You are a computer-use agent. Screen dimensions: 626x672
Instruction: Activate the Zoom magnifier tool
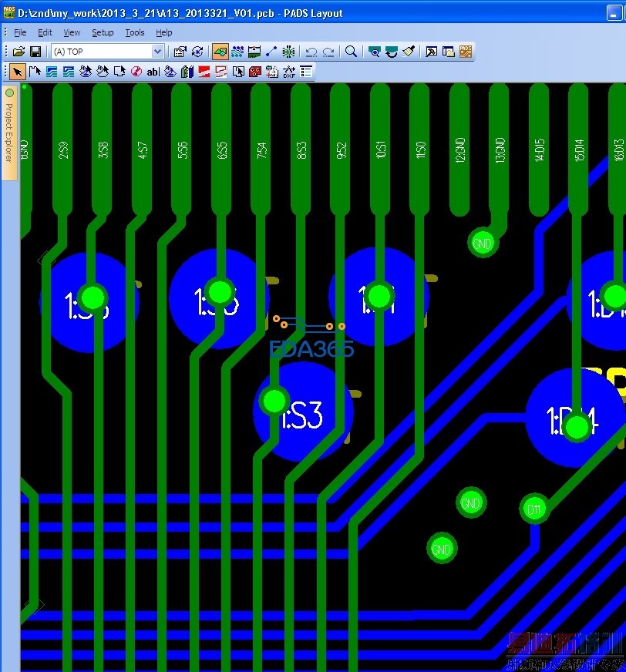[351, 52]
